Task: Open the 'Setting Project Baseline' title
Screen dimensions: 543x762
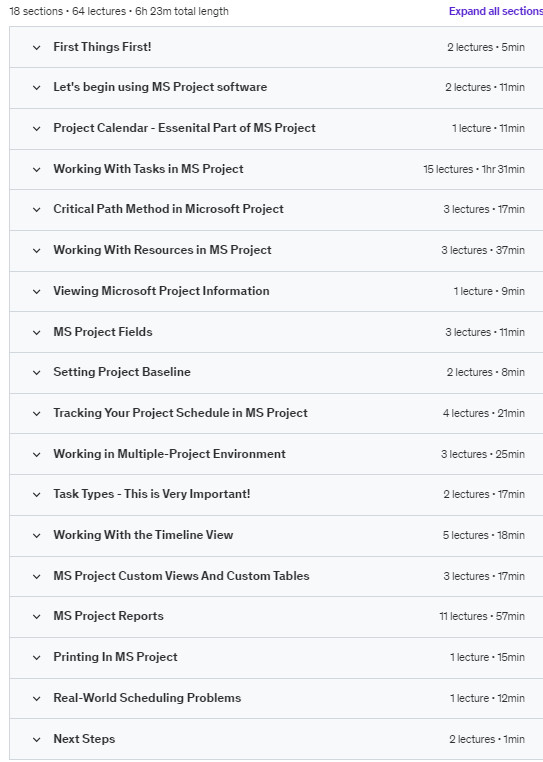Action: pos(122,372)
